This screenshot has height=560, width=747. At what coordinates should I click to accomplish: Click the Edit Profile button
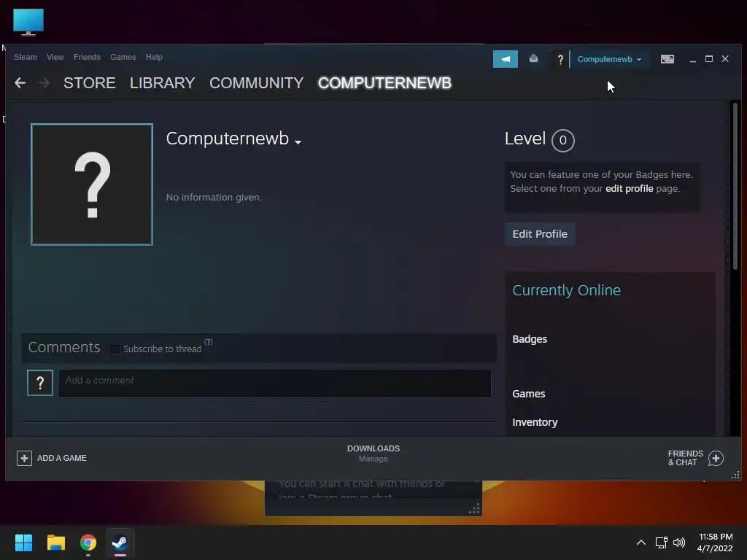540,234
